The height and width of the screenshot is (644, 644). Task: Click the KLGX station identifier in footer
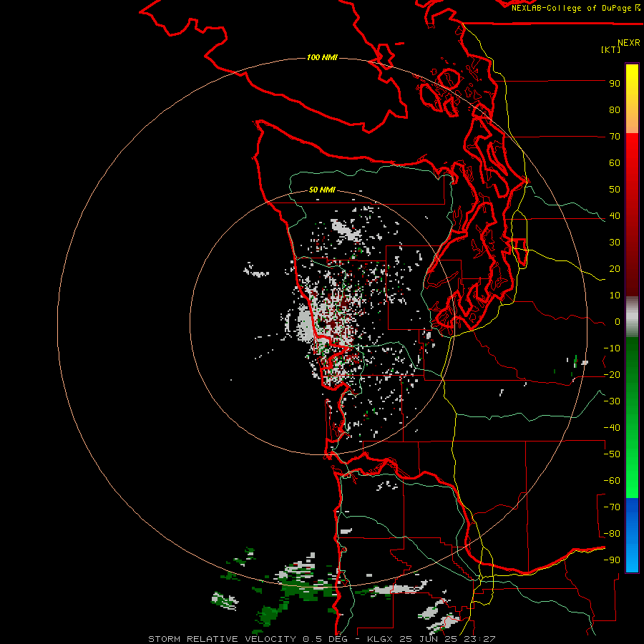point(381,639)
